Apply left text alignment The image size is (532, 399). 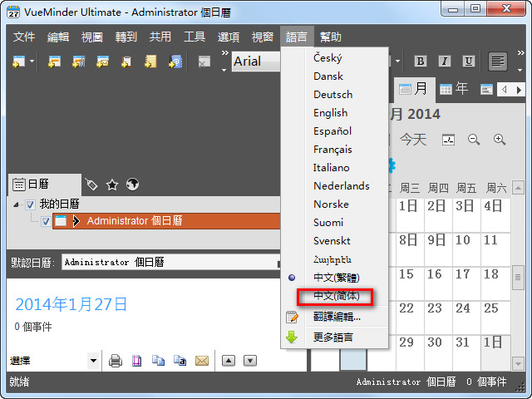(x=498, y=62)
